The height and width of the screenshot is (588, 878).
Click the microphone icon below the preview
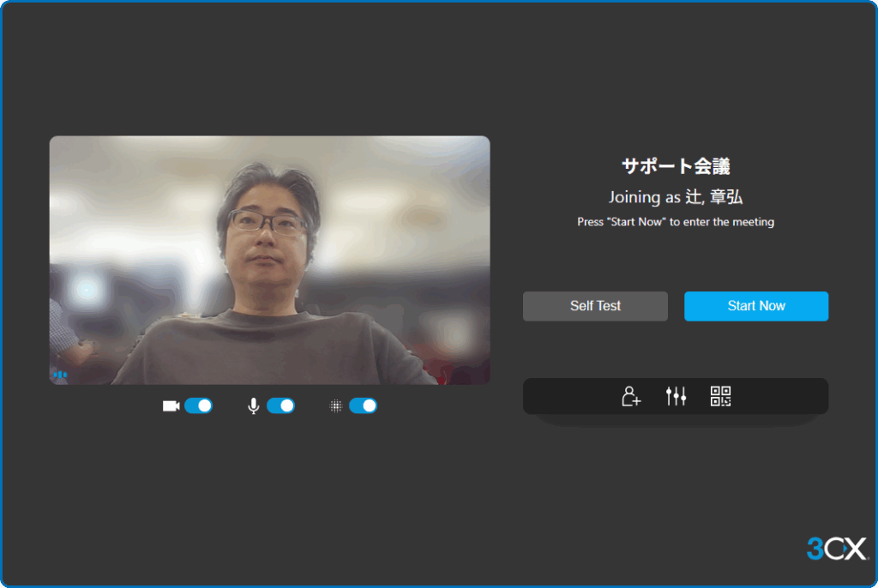[254, 405]
